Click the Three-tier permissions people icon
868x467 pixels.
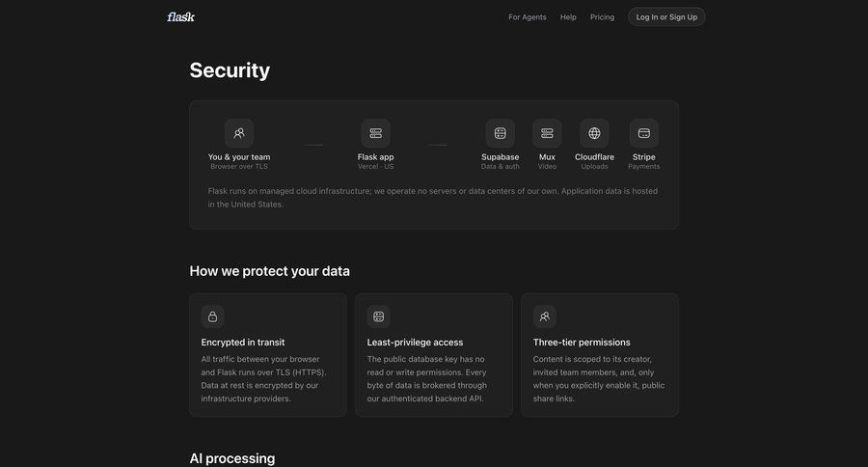pos(545,316)
